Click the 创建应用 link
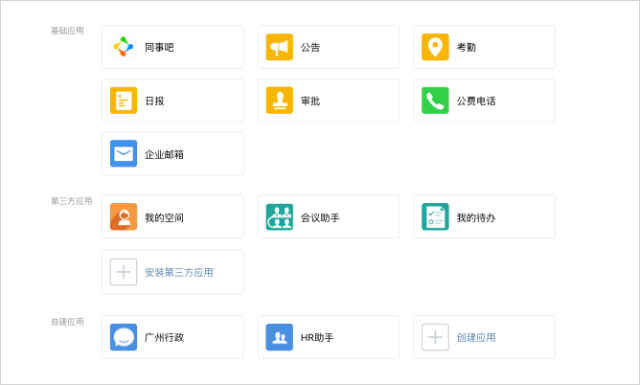 pos(476,338)
